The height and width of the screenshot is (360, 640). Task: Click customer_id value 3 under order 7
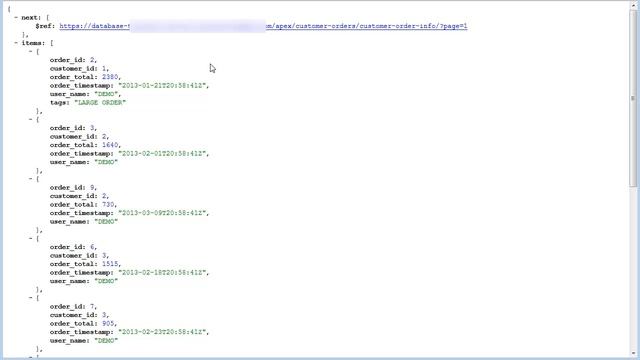pos(104,316)
